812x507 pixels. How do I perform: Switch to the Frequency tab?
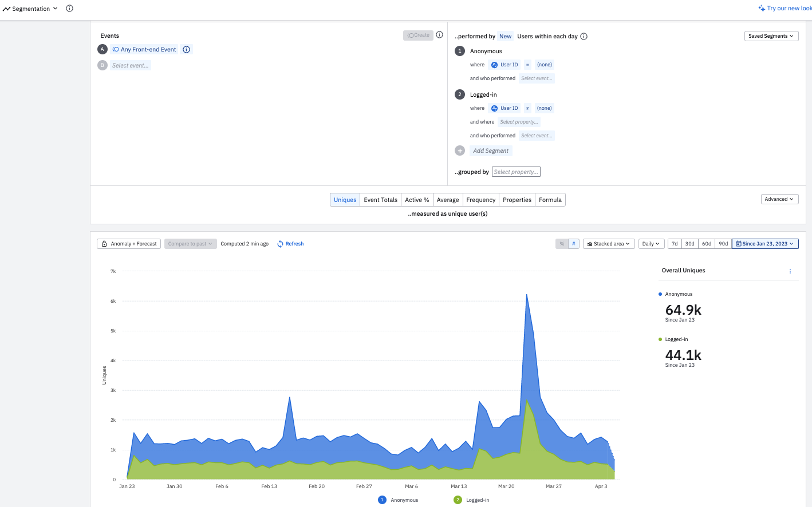point(481,200)
